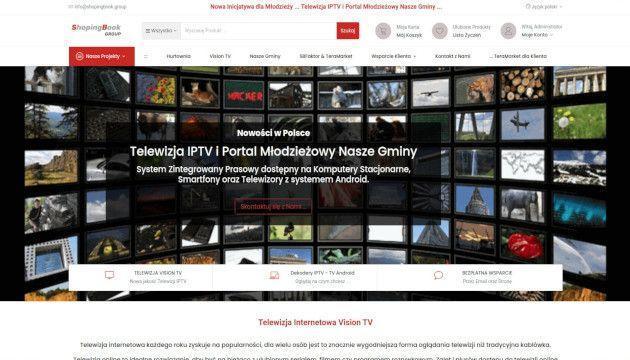
Task: Expand the language selector in the top bar
Action: [544, 6]
